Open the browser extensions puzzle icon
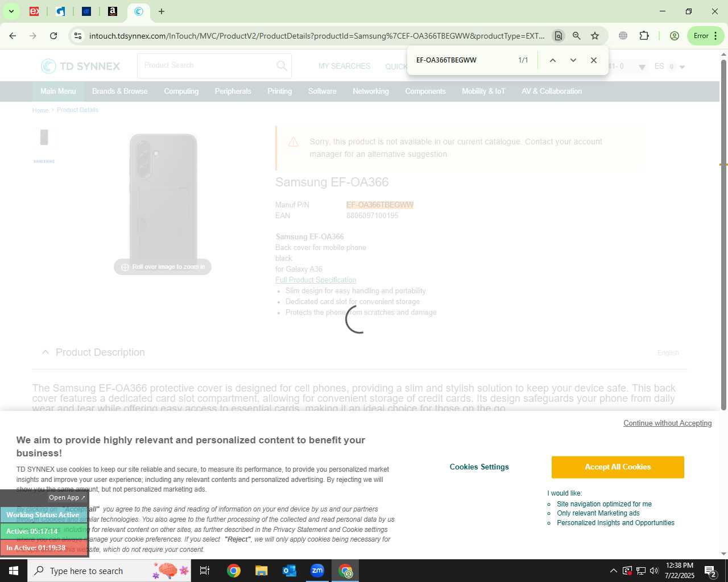 coord(644,36)
